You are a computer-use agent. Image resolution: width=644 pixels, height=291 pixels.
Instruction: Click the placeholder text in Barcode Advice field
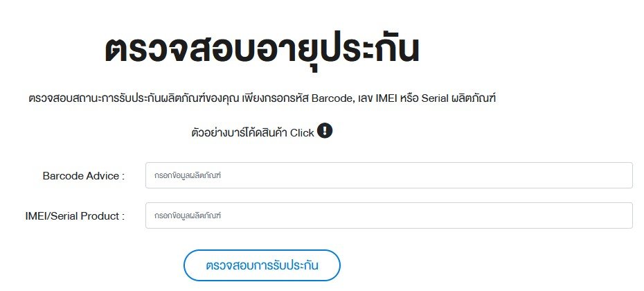[188, 176]
